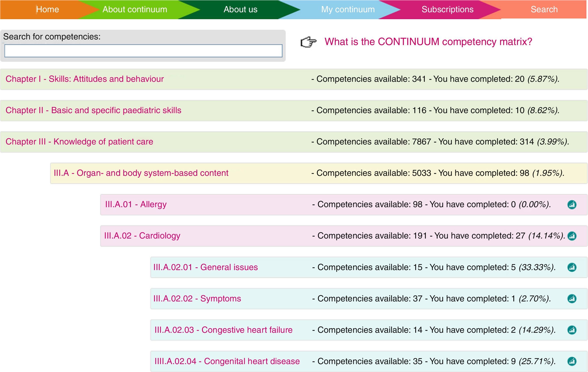The height and width of the screenshot is (372, 588).
Task: Click chart icon for Congenital heart disease
Action: (x=572, y=361)
